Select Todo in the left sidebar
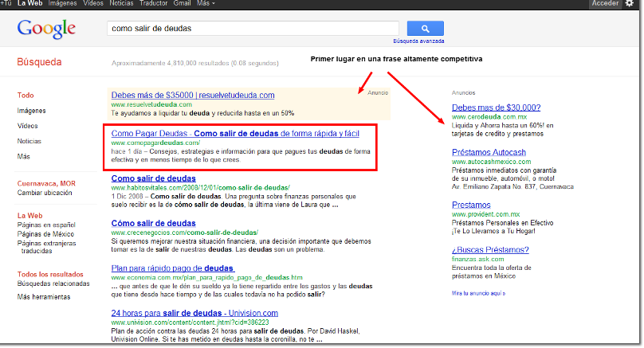Viewport: 644px width, 348px height. [x=26, y=96]
